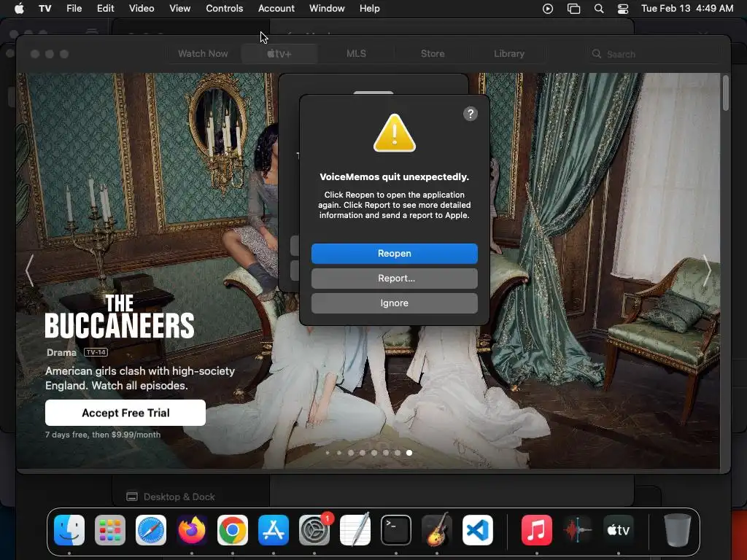The height and width of the screenshot is (560, 747).
Task: Select the first carousel page dot
Action: [x=328, y=453]
